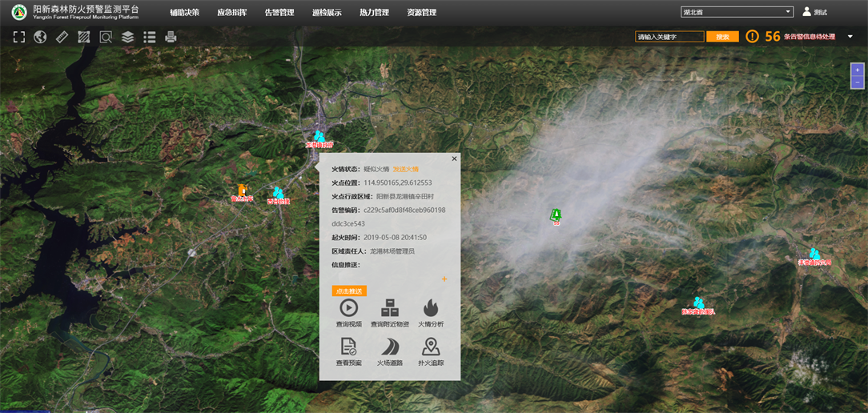Expand the pending alarms dropdown arrow

pos(850,37)
